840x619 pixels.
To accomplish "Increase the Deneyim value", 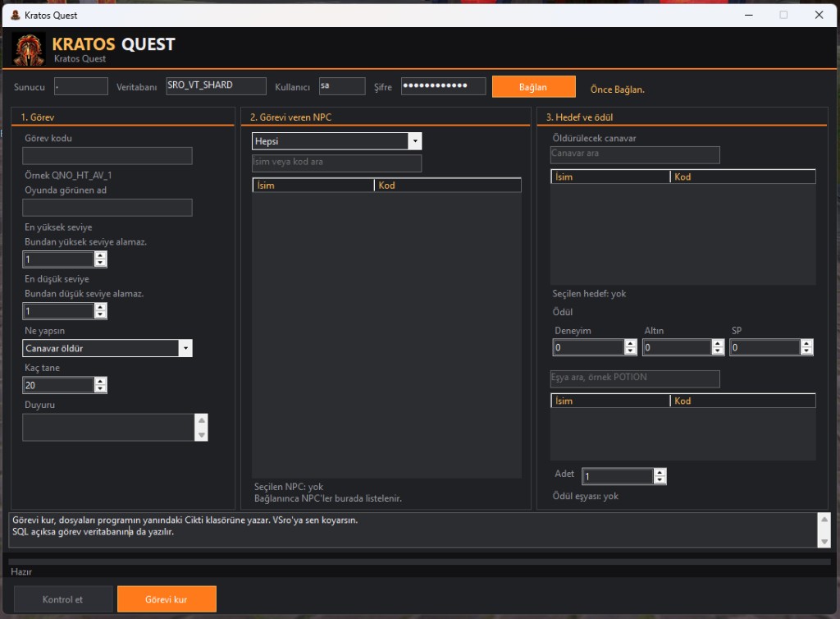I will click(x=631, y=343).
